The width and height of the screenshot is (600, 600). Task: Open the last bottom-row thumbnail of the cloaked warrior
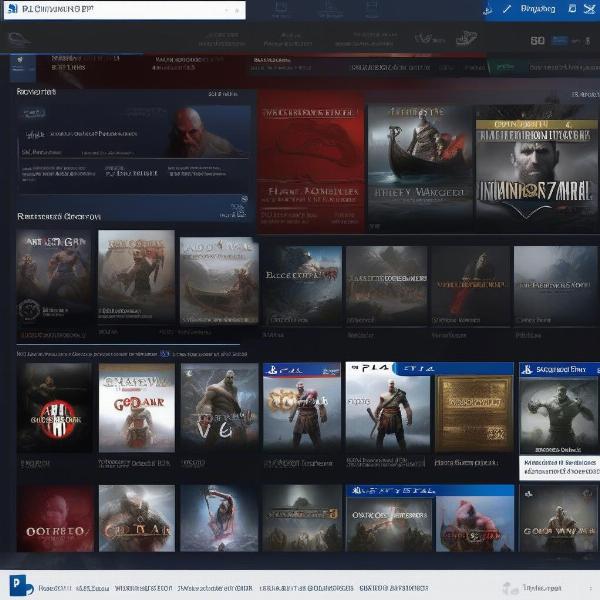[559, 519]
